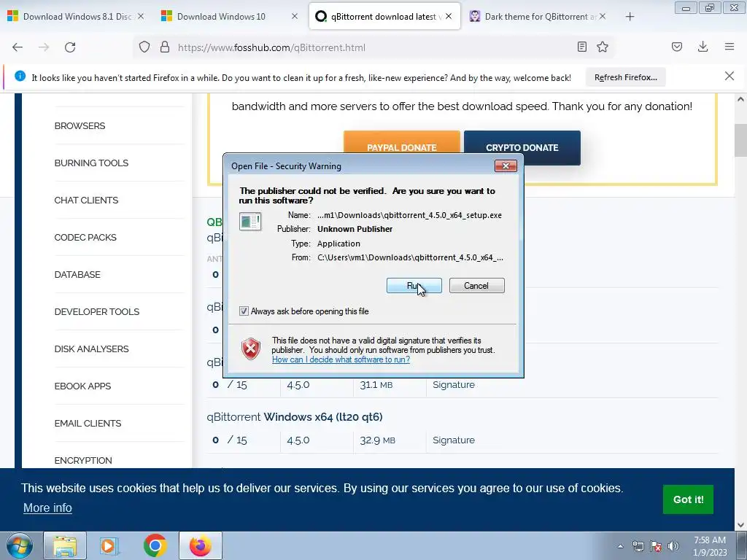Viewport: 747px width, 560px height.
Task: Click the application file icon in dialog
Action: (250, 222)
